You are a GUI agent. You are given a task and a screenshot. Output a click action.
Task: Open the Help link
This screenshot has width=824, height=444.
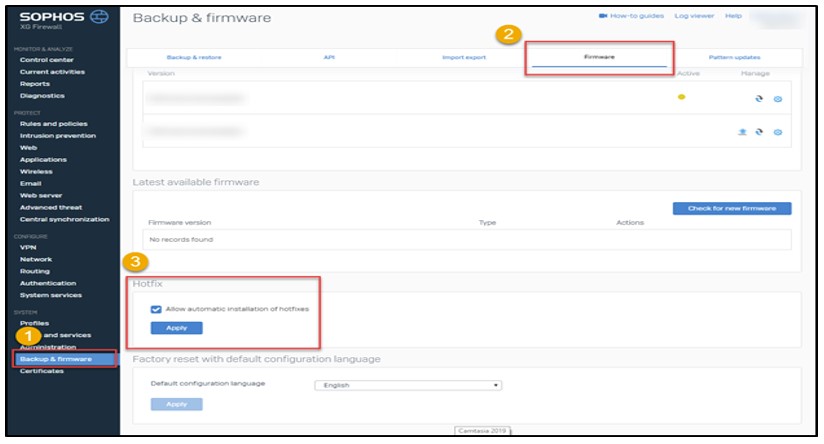[733, 16]
